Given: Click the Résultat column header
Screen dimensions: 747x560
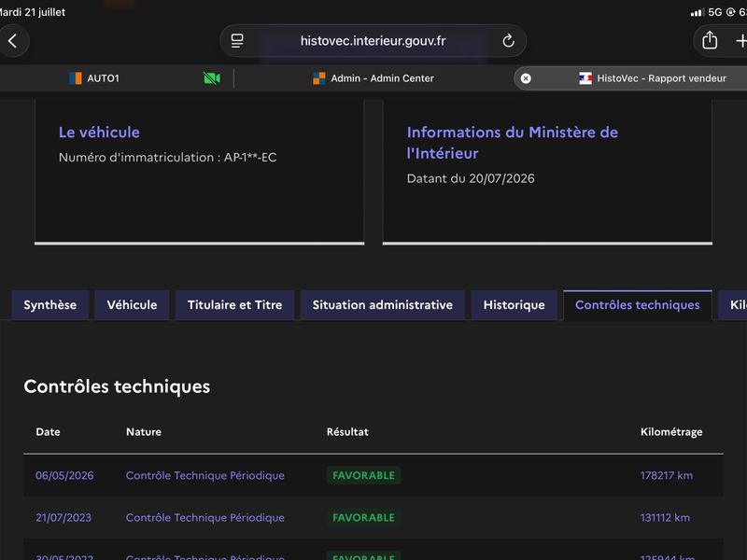Looking at the screenshot, I should click(x=347, y=432).
